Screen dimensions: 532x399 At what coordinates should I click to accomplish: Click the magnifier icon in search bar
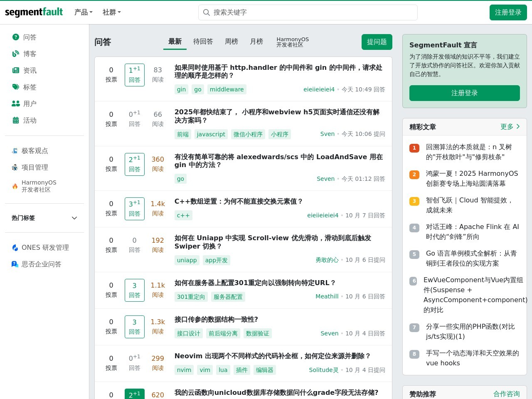[x=206, y=12]
